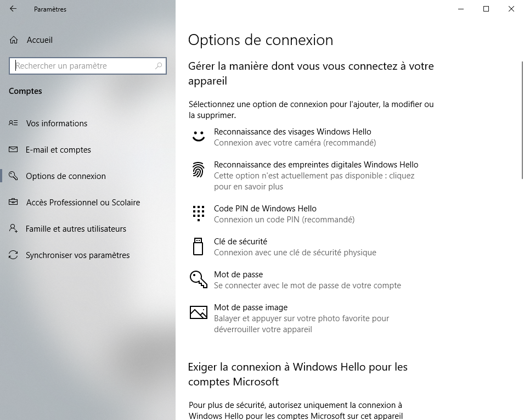Focus the Rechercher un paramètre field
The height and width of the screenshot is (420, 524).
tap(88, 66)
